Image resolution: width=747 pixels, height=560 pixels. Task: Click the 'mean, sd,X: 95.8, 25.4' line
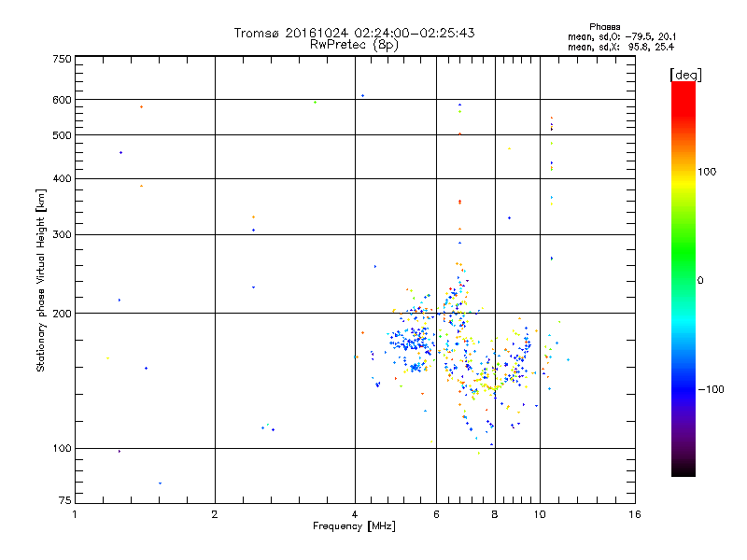tap(621, 47)
